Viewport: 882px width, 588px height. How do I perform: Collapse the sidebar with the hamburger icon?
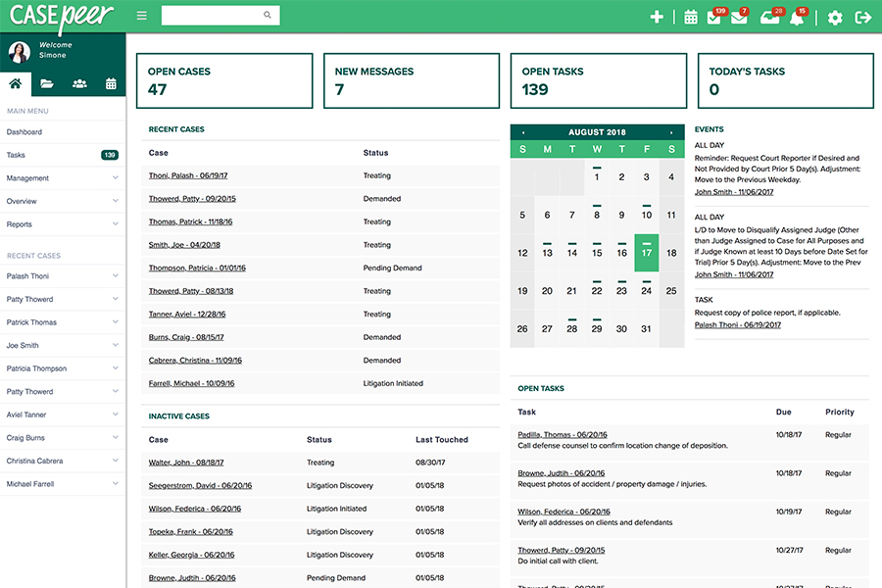pos(141,16)
